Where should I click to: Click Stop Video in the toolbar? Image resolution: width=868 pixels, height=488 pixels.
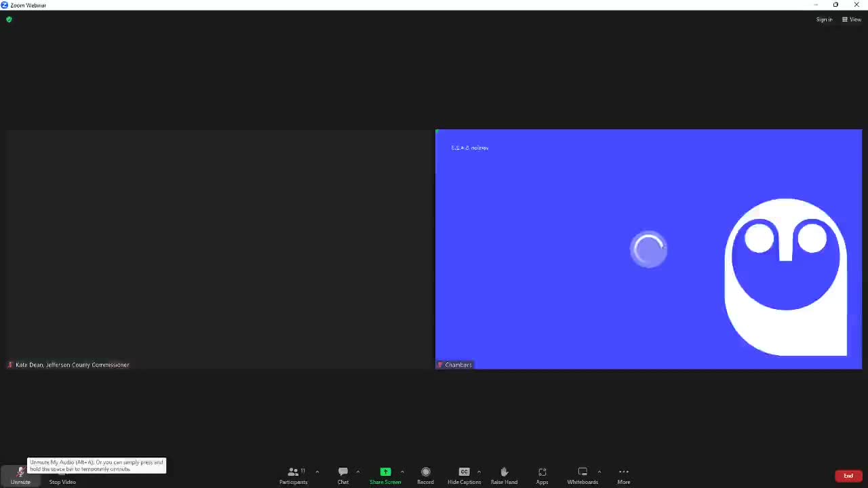click(62, 475)
